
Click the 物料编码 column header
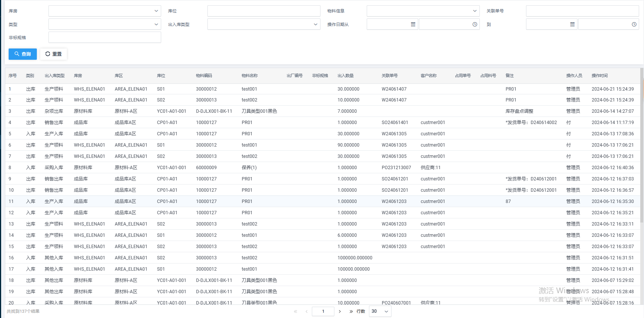point(204,76)
